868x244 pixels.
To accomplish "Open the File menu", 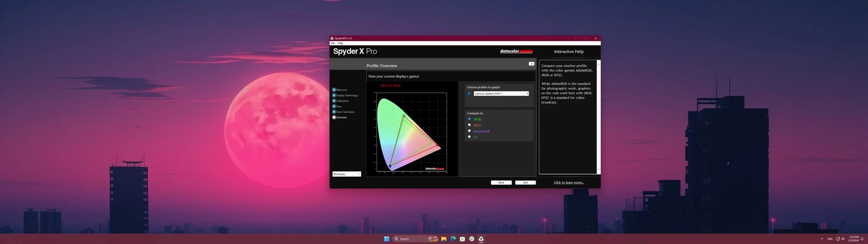I will [333, 43].
